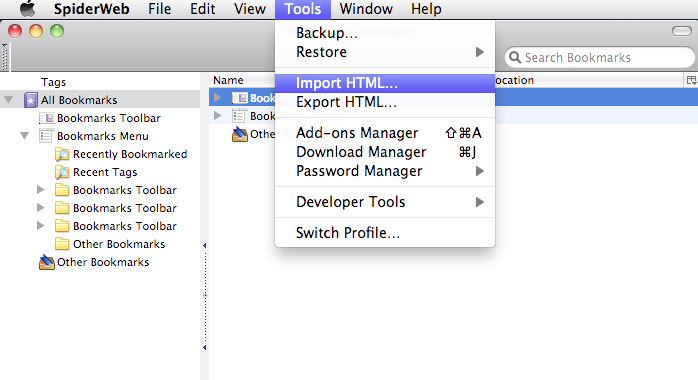The width and height of the screenshot is (698, 380).
Task: Toggle the toolbar pill button in title bar
Action: [682, 31]
